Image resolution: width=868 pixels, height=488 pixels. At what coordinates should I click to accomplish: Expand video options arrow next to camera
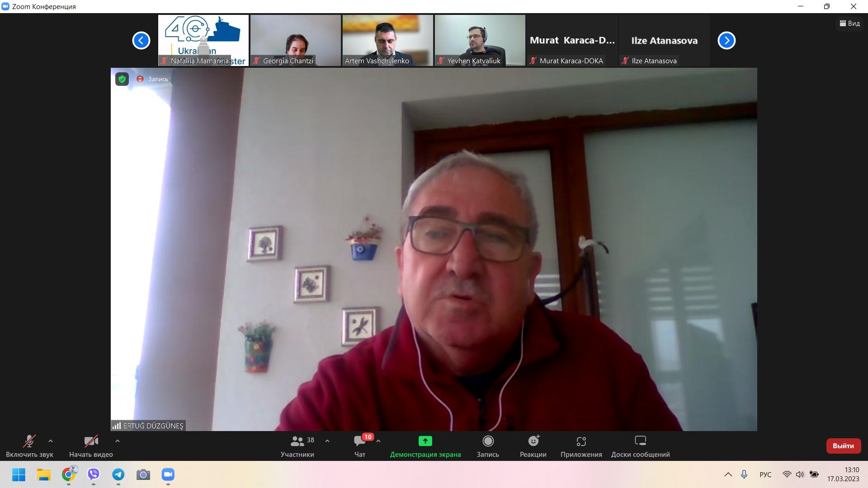(x=118, y=441)
